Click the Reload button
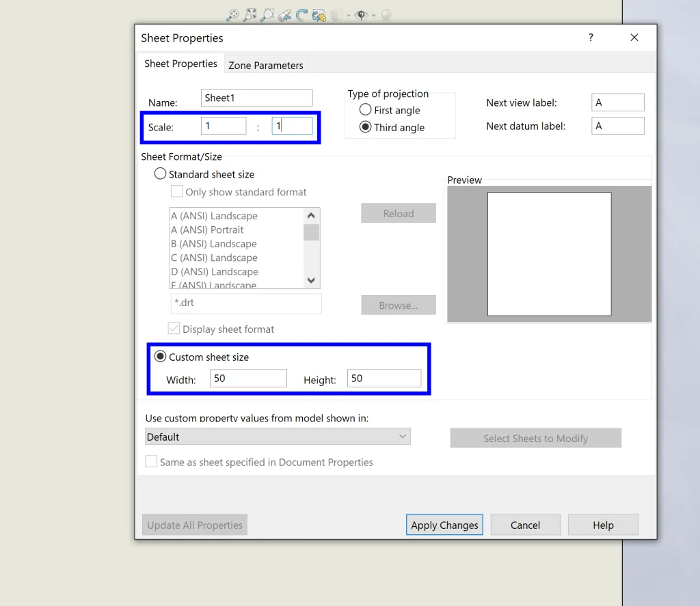This screenshot has height=606, width=700. pos(399,213)
